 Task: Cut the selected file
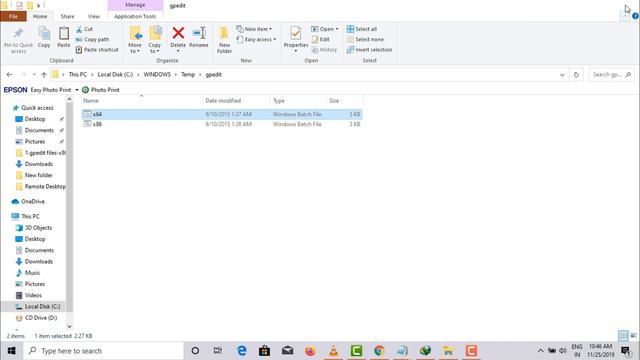(84, 29)
